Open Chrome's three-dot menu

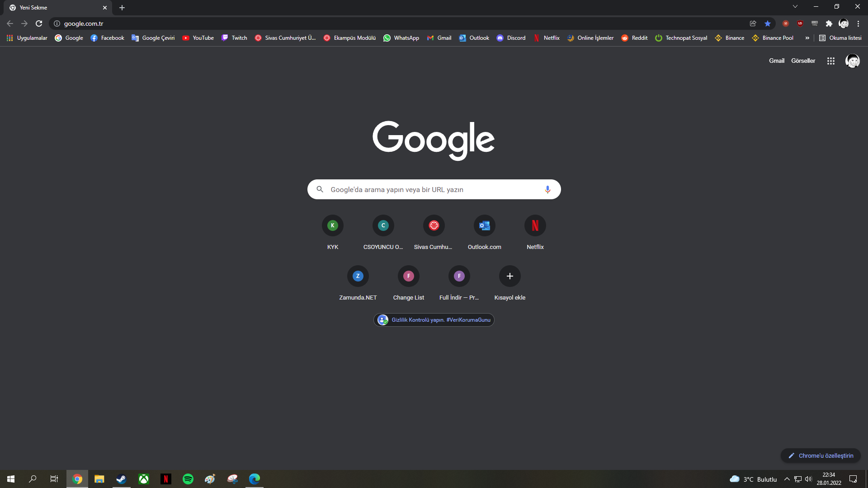(x=858, y=23)
